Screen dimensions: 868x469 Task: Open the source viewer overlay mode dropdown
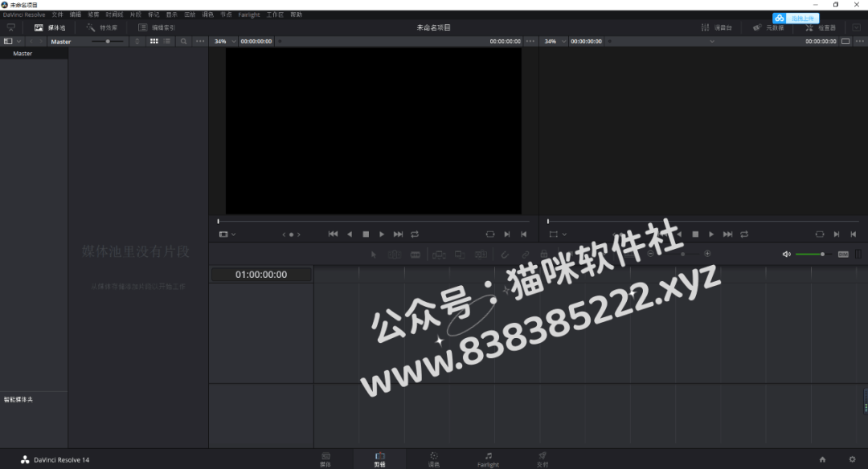click(227, 234)
